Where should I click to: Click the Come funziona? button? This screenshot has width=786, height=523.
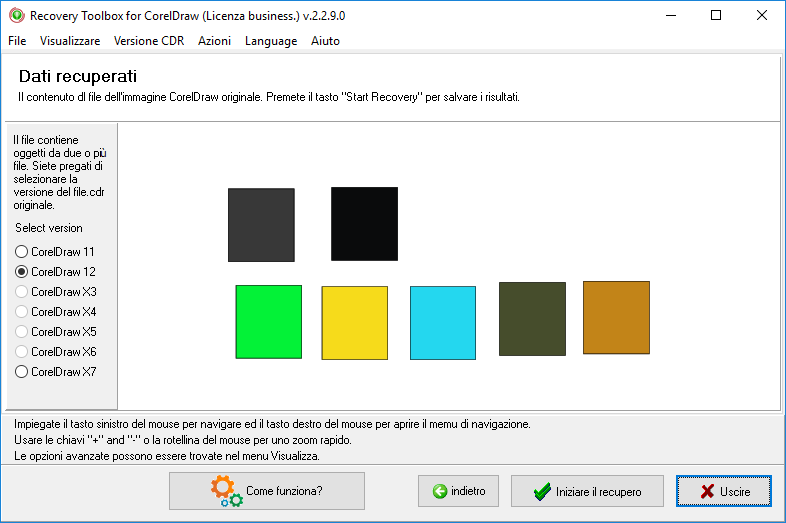point(267,491)
